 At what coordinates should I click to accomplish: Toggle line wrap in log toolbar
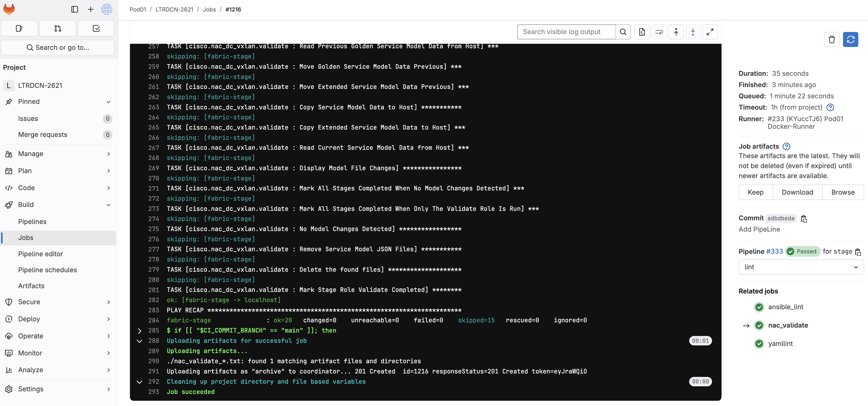tap(659, 32)
